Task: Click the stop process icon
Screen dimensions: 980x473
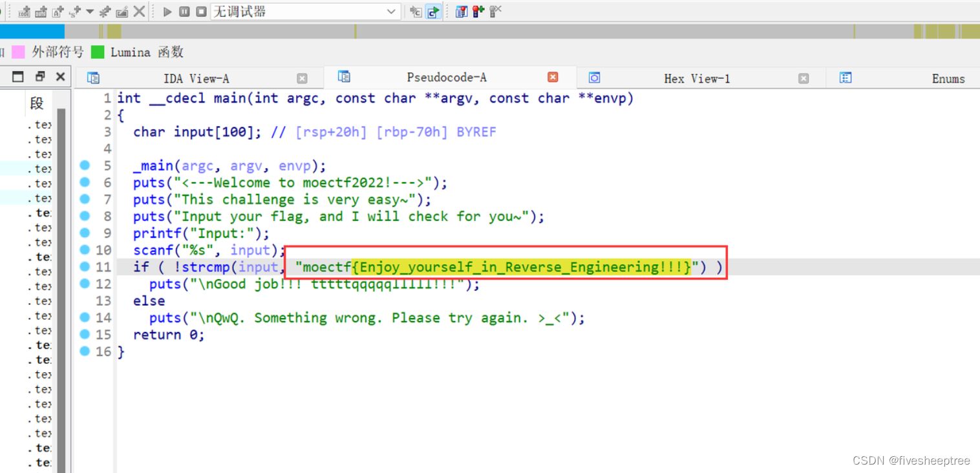Action: coord(201,11)
